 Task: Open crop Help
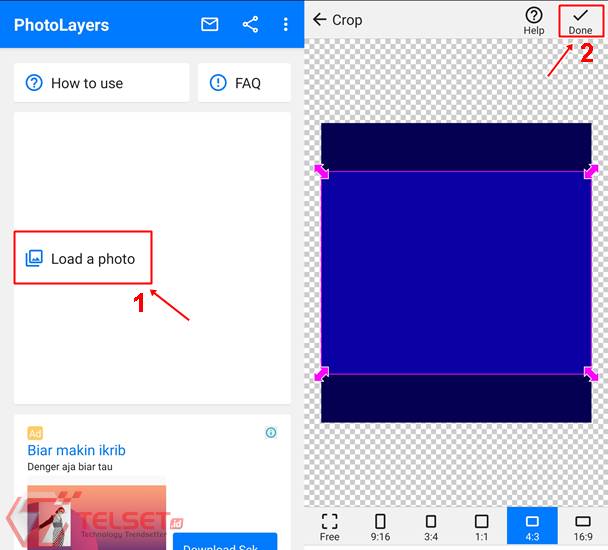coord(534,20)
